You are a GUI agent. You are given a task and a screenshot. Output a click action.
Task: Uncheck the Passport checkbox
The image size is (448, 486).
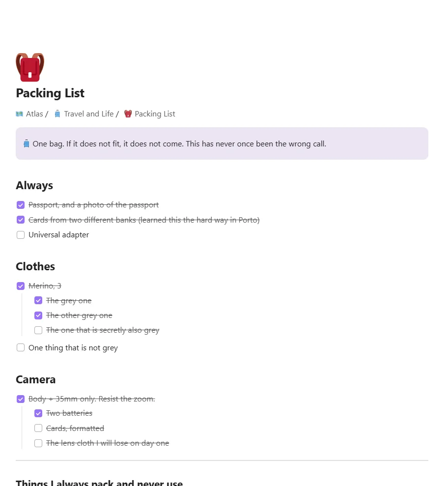click(21, 205)
